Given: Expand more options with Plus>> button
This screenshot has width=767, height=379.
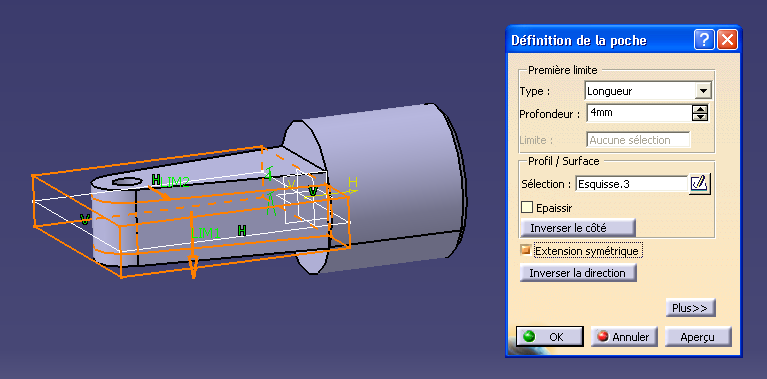Looking at the screenshot, I should 690,308.
